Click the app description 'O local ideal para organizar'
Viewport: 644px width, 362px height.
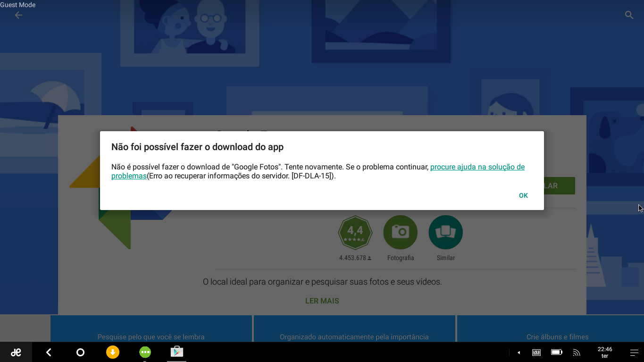coord(322,282)
